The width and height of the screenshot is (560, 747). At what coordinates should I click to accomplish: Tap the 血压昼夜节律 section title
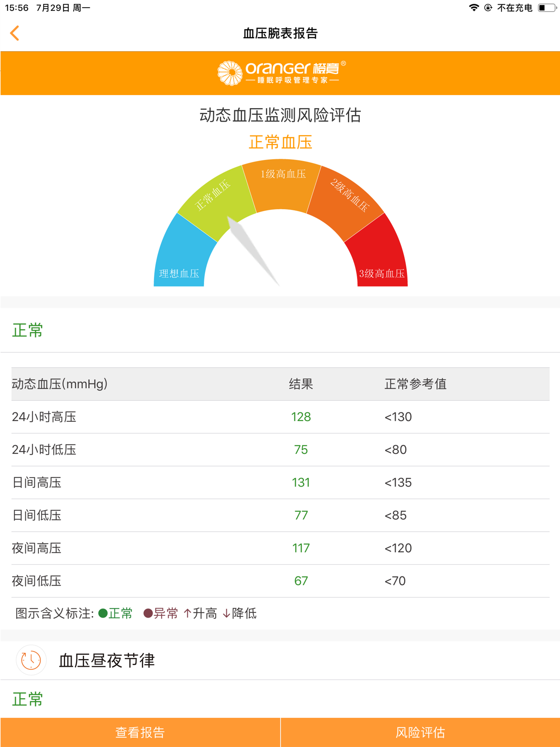click(x=107, y=660)
